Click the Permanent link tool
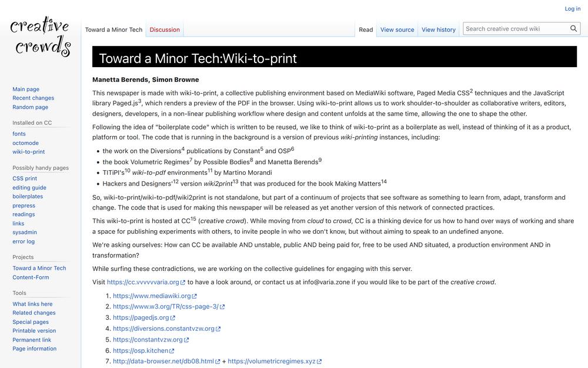This screenshot has height=368, width=588. 32,340
